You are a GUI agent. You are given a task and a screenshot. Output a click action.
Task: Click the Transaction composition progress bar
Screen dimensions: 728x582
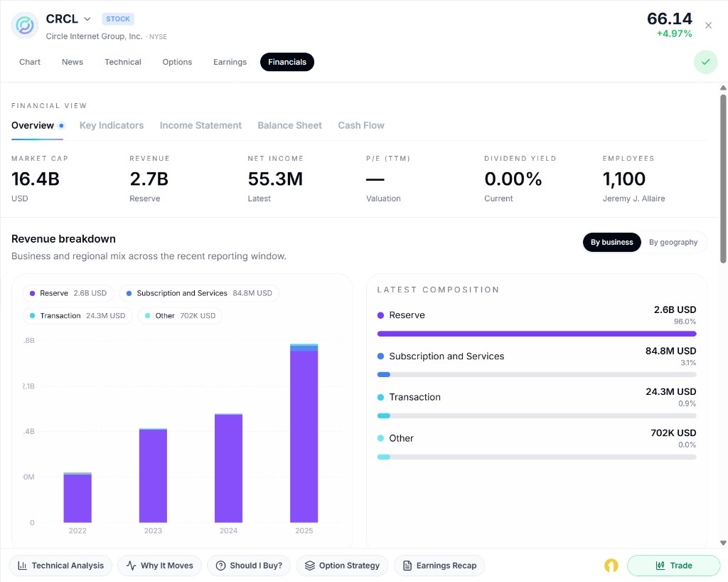click(x=537, y=416)
